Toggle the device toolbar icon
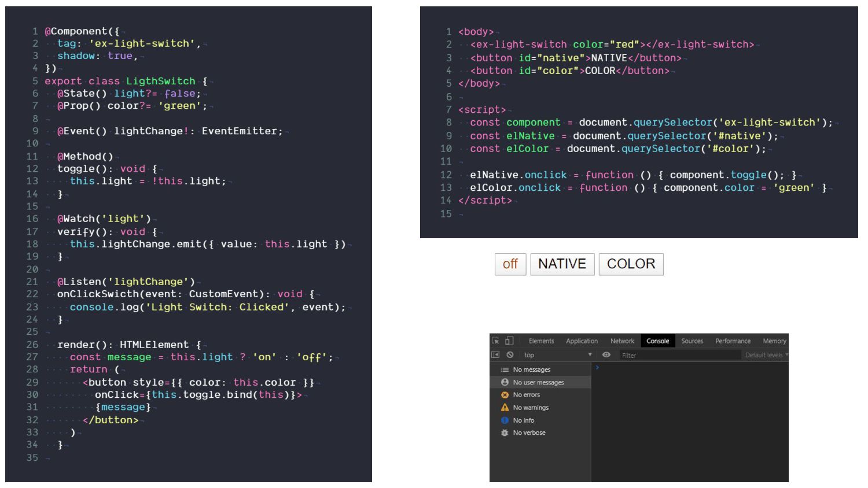 (509, 341)
